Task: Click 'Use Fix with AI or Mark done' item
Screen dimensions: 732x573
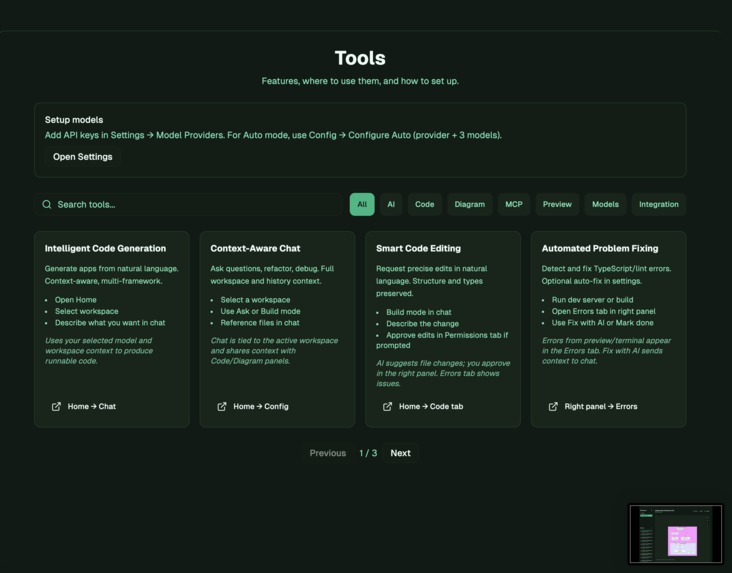Action: click(x=603, y=323)
